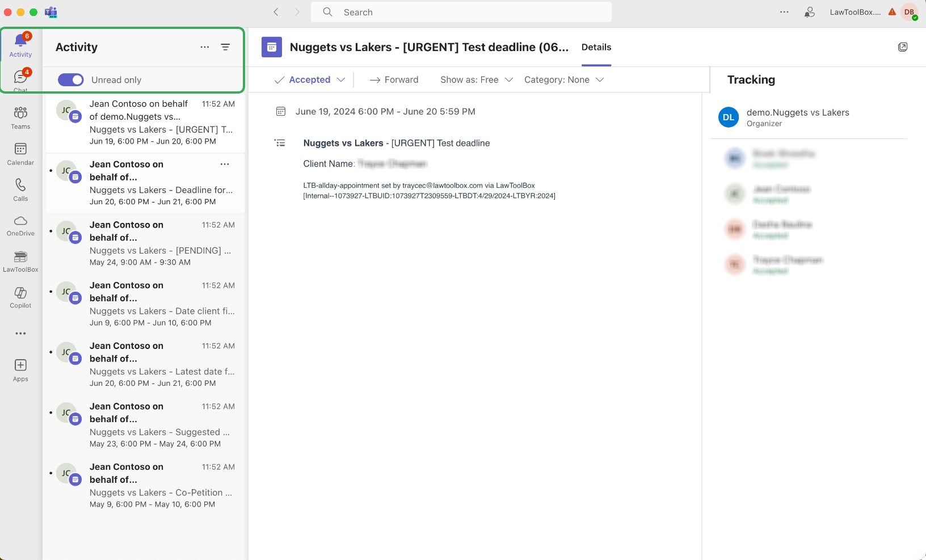This screenshot has height=560, width=926.
Task: Open the Deadline for notification
Action: (x=145, y=183)
